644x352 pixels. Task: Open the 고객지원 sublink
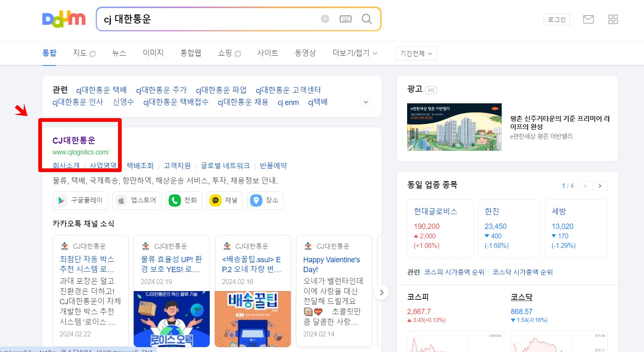[177, 166]
